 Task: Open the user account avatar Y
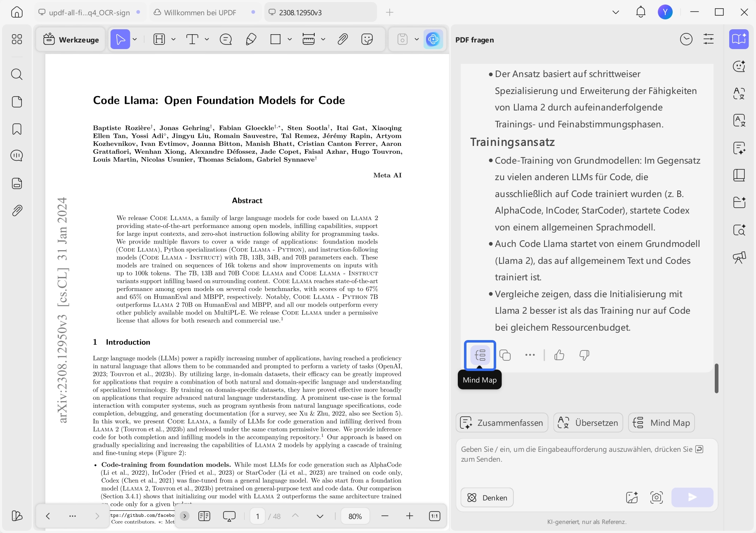[665, 12]
